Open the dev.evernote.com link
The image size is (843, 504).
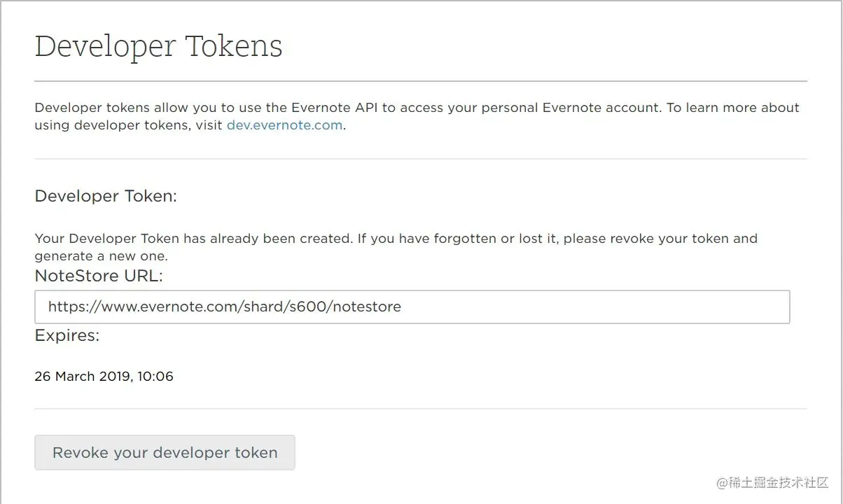click(x=284, y=126)
